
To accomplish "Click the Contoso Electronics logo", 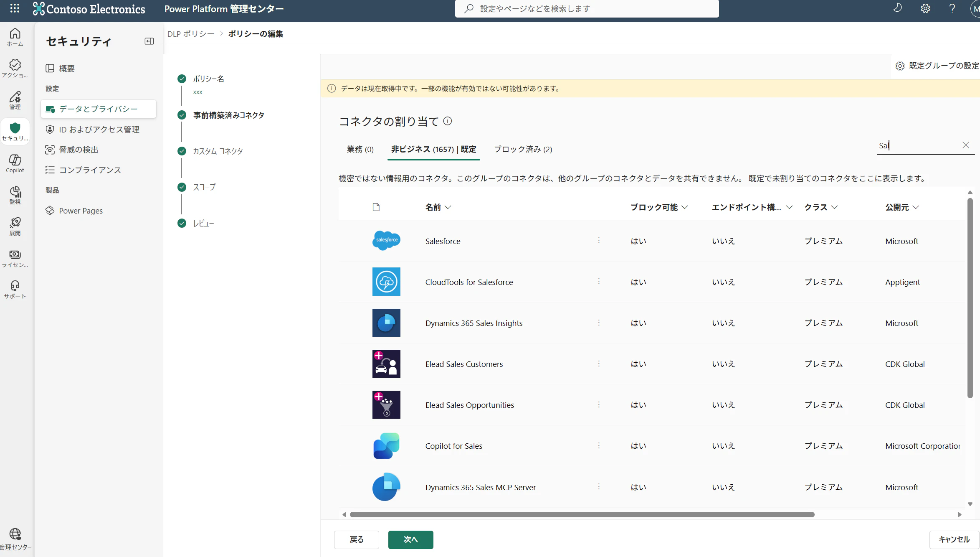I will (x=89, y=9).
